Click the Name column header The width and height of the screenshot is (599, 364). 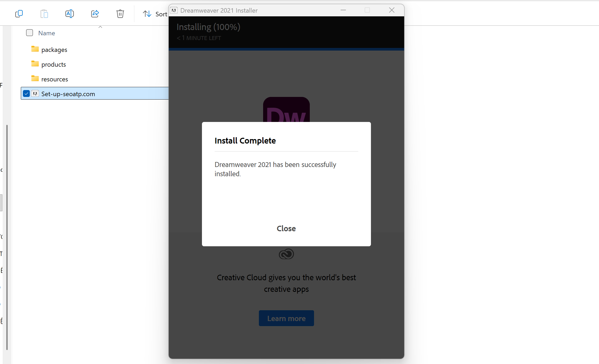[47, 33]
